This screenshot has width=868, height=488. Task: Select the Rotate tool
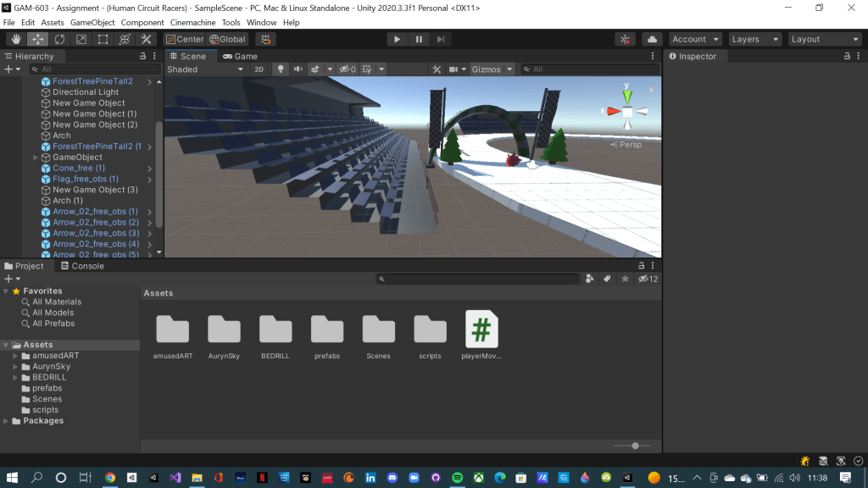coord(59,39)
